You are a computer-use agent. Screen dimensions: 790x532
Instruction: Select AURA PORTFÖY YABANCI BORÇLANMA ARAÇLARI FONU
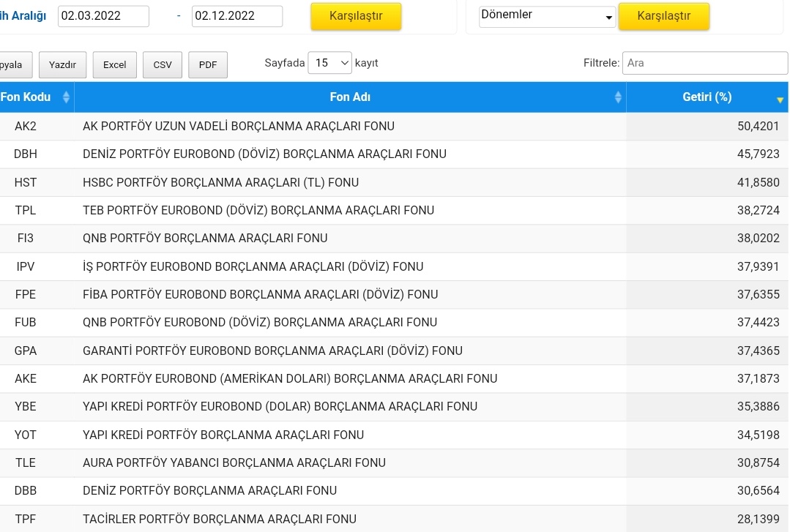(234, 462)
